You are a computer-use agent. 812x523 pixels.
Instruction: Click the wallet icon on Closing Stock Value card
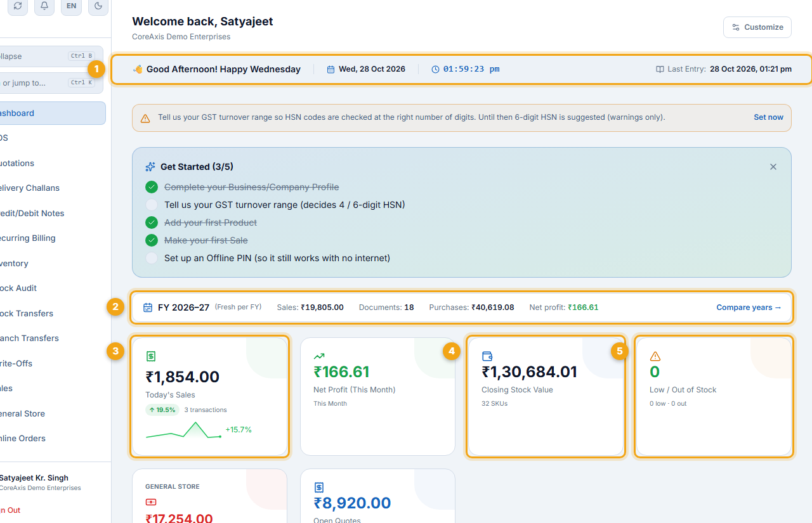(487, 356)
